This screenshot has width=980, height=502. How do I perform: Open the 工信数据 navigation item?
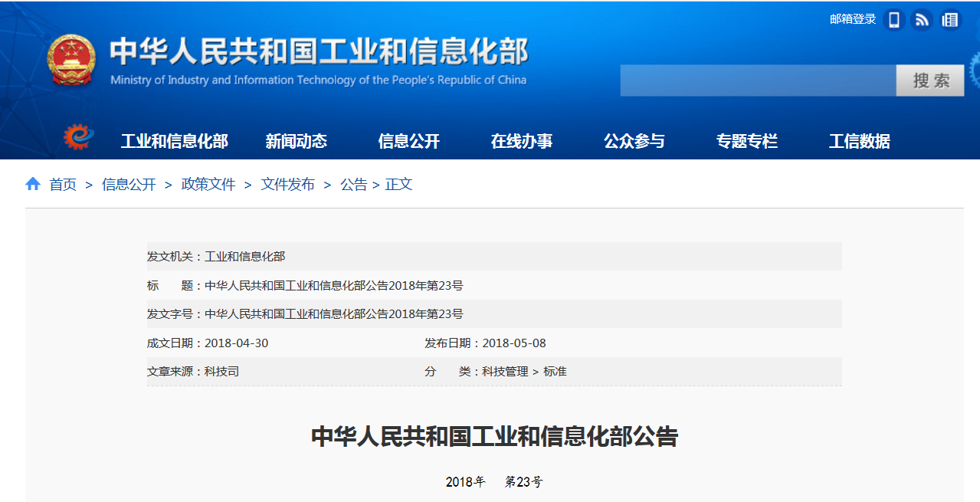point(859,141)
